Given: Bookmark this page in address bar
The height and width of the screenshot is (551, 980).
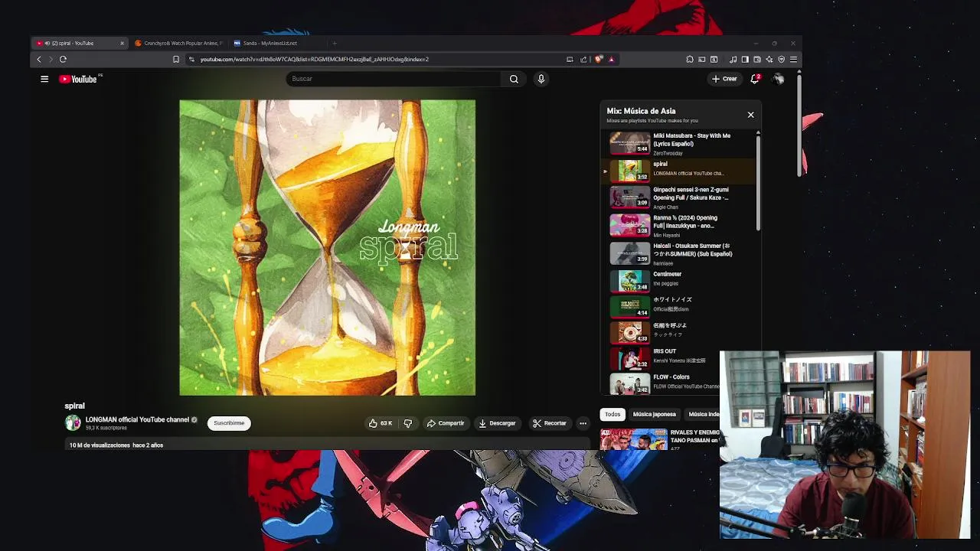Looking at the screenshot, I should tap(176, 59).
